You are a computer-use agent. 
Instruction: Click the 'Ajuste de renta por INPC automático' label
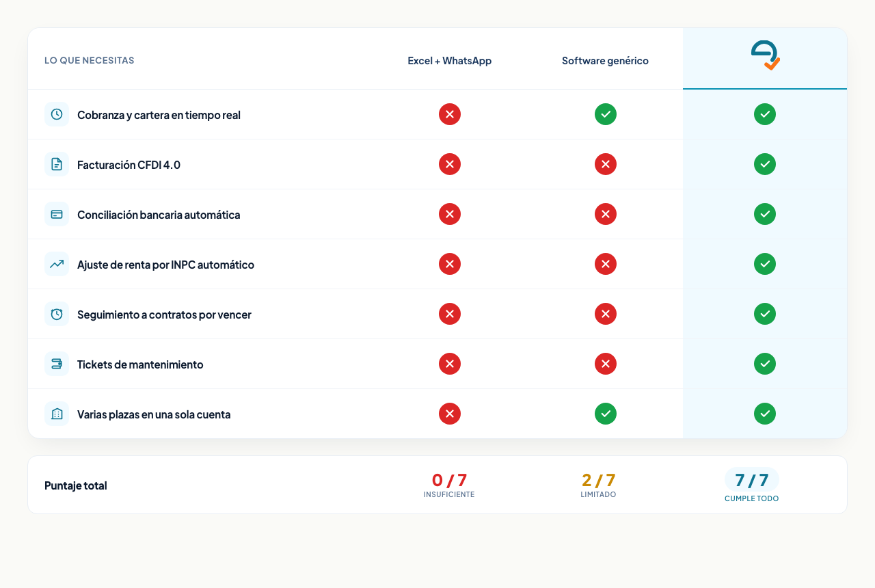coord(165,265)
